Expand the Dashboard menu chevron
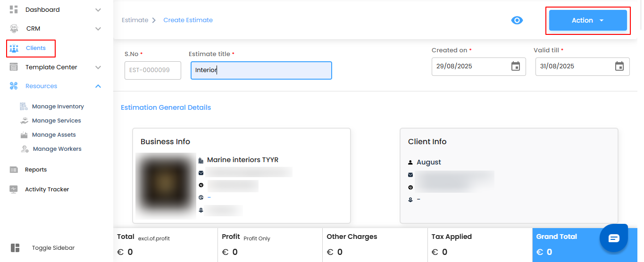Viewport: 644px width, 262px height. (98, 10)
